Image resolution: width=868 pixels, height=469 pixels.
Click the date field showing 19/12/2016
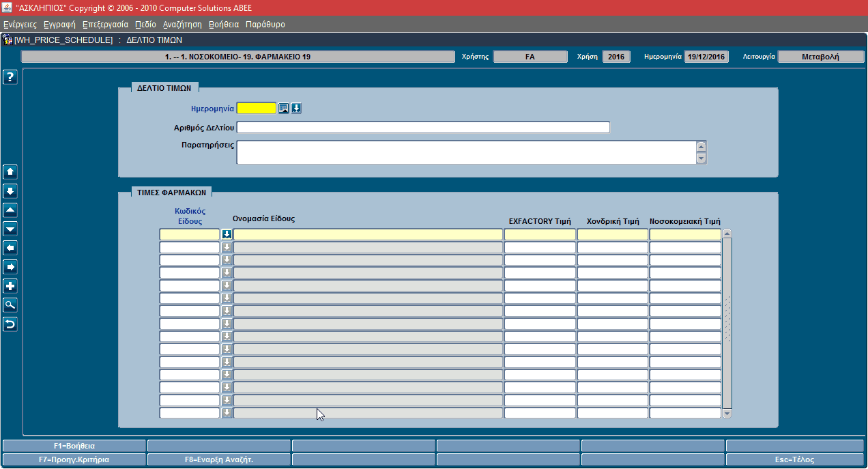[x=707, y=57]
